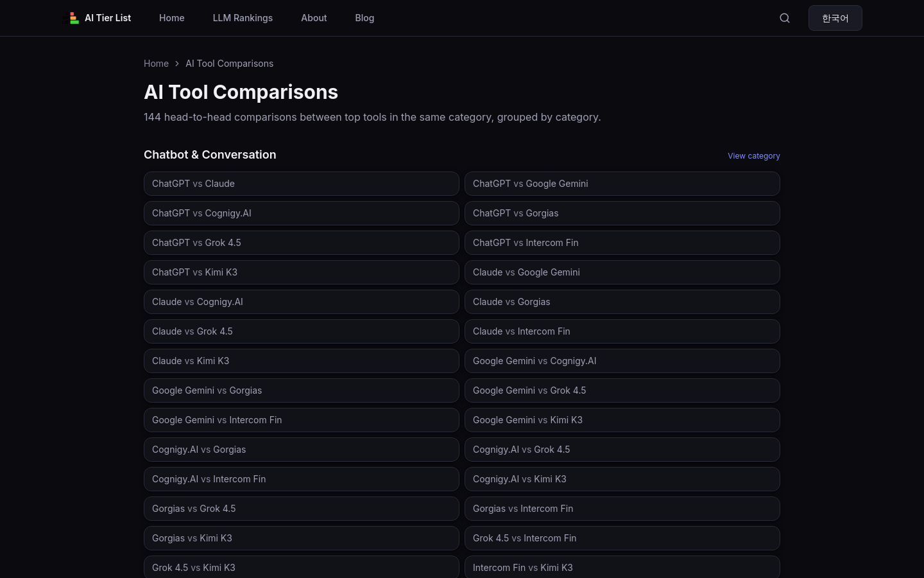Open Claude vs Gorgias comparison
Image resolution: width=924 pixels, height=578 pixels.
coord(622,302)
